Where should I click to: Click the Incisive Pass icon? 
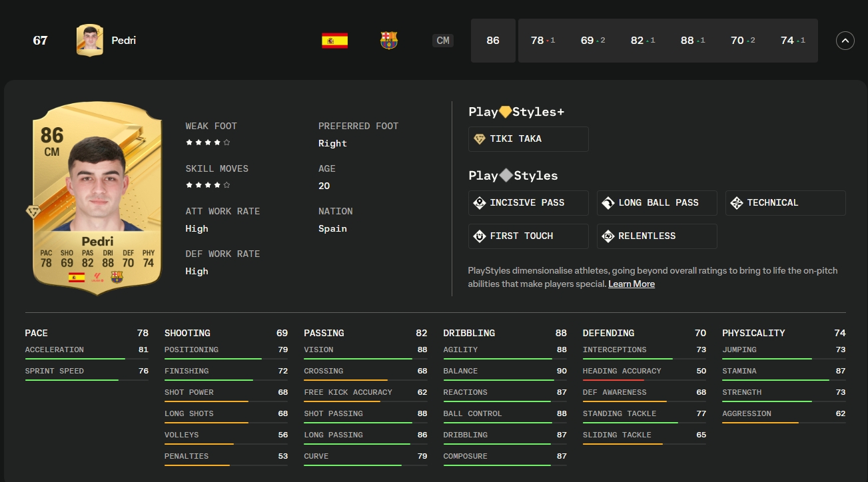pyautogui.click(x=479, y=203)
